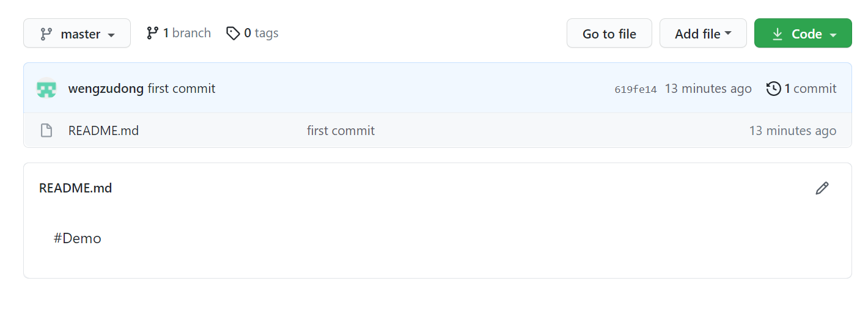
Task: Click the tag icon beside 0 tags
Action: [x=233, y=33]
